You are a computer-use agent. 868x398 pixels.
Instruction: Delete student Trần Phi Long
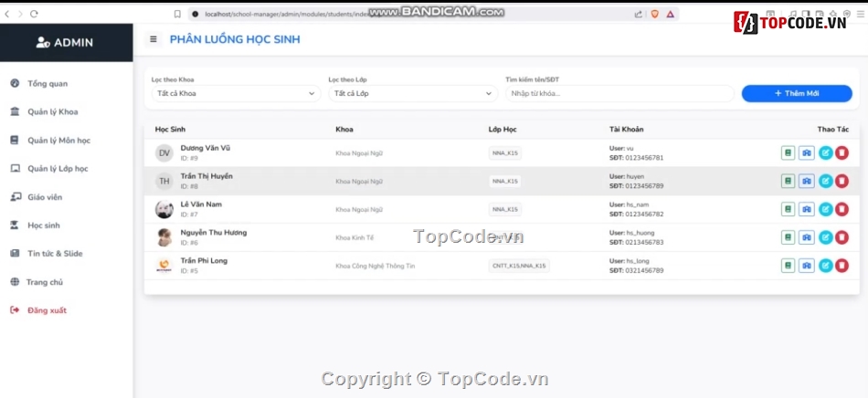(842, 266)
